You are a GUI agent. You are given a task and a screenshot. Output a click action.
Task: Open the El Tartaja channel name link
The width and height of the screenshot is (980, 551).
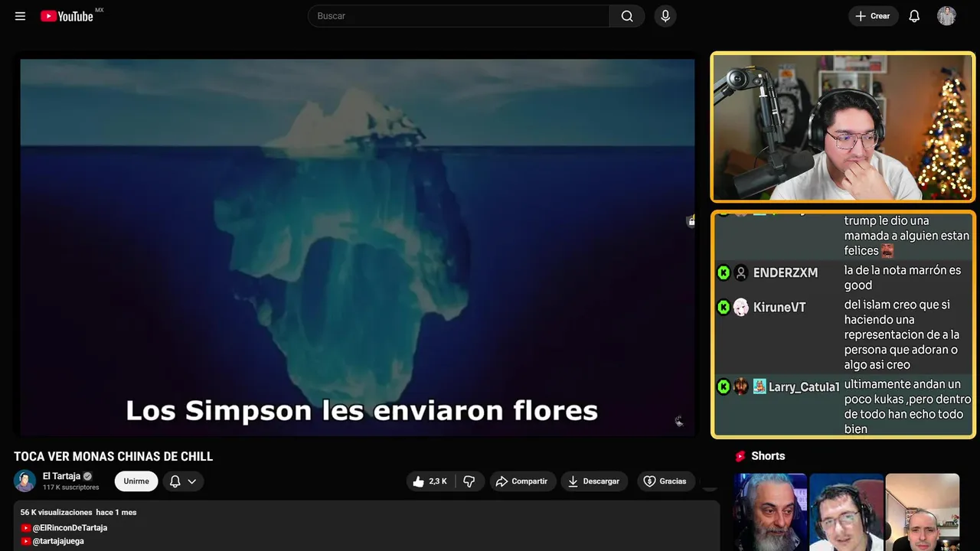pos(61,476)
